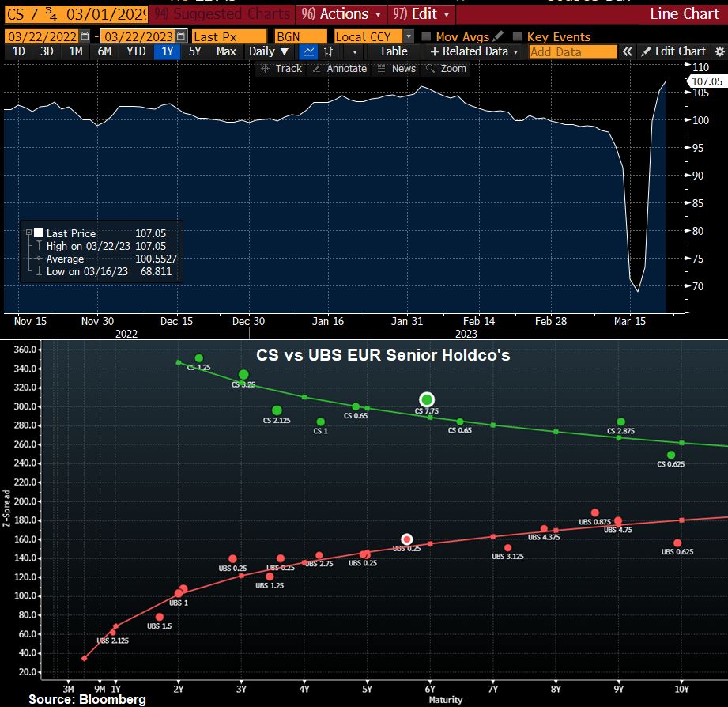Click the Edit Chart button
Screen dimensions: 728x707
click(673, 51)
